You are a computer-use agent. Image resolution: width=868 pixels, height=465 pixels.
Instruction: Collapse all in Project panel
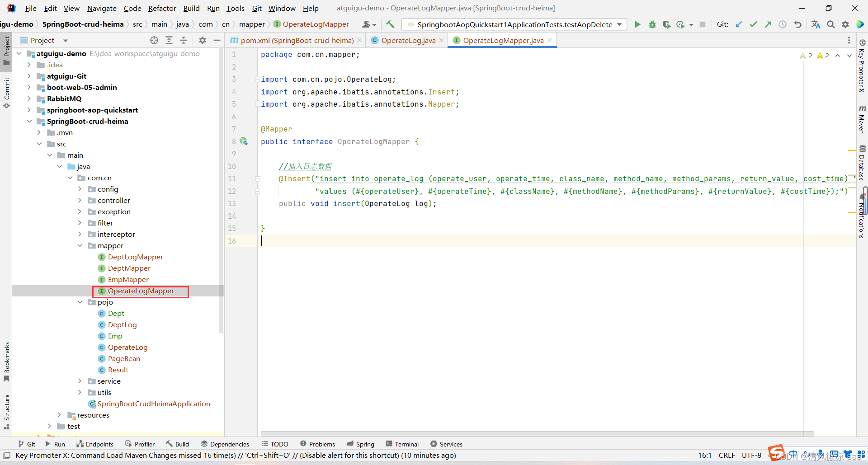click(184, 40)
